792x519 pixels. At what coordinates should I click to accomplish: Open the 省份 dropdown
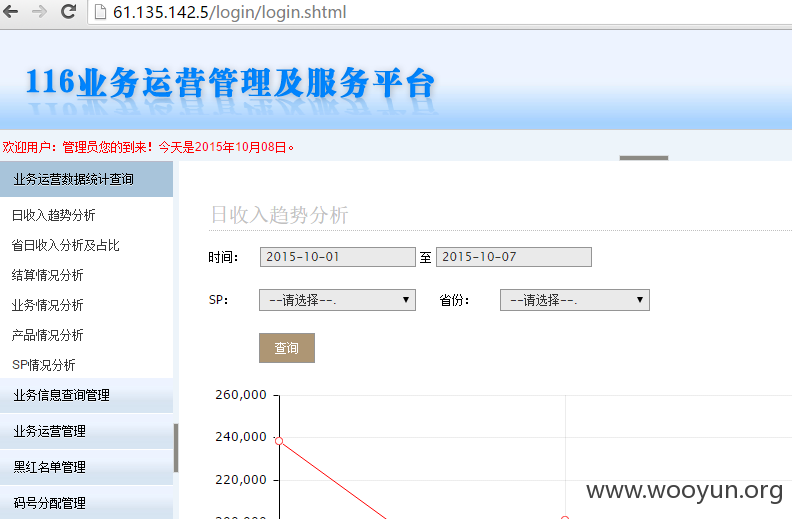coord(575,300)
